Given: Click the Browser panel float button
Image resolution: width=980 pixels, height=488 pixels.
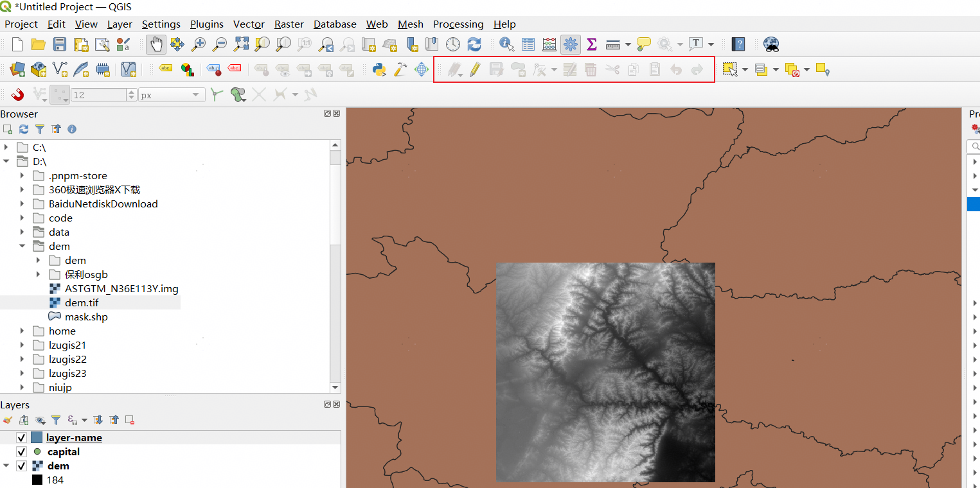Looking at the screenshot, I should pos(327,114).
